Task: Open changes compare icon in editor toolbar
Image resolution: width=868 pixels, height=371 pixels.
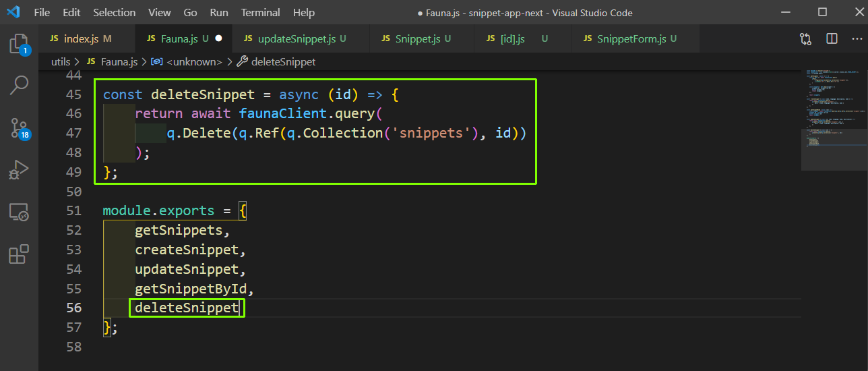Action: coord(806,39)
